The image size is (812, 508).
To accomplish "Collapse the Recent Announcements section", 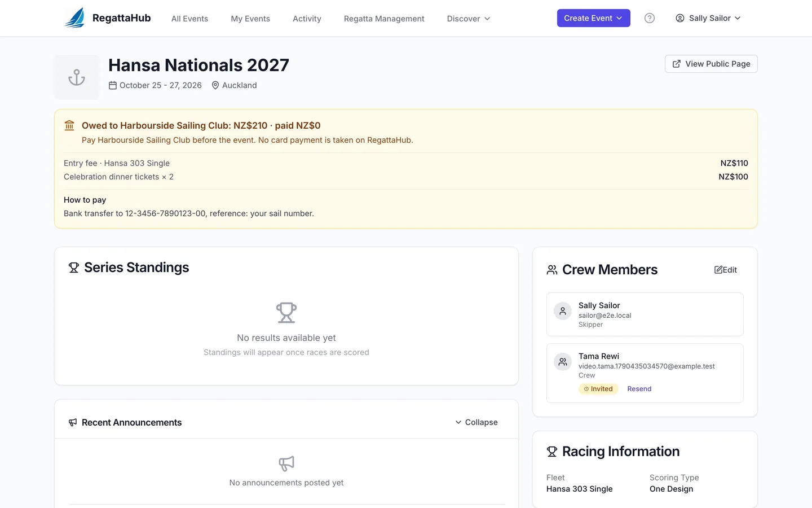I will coord(476,422).
